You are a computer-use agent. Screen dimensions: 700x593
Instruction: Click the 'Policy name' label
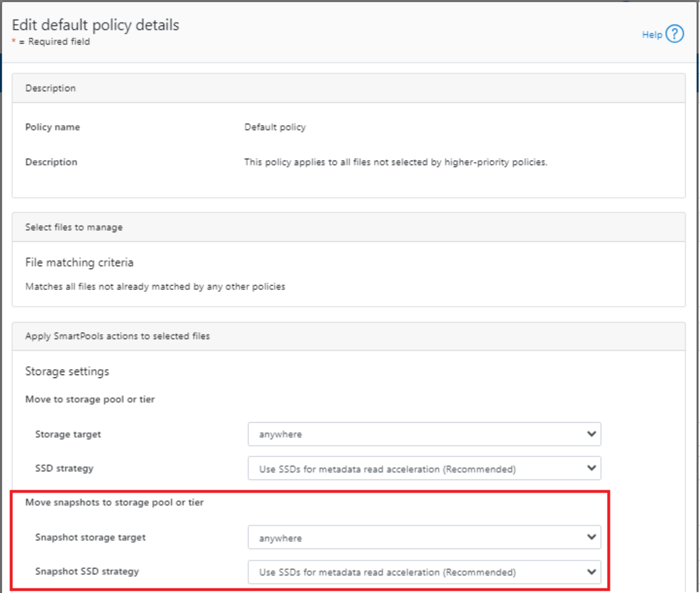[53, 127]
